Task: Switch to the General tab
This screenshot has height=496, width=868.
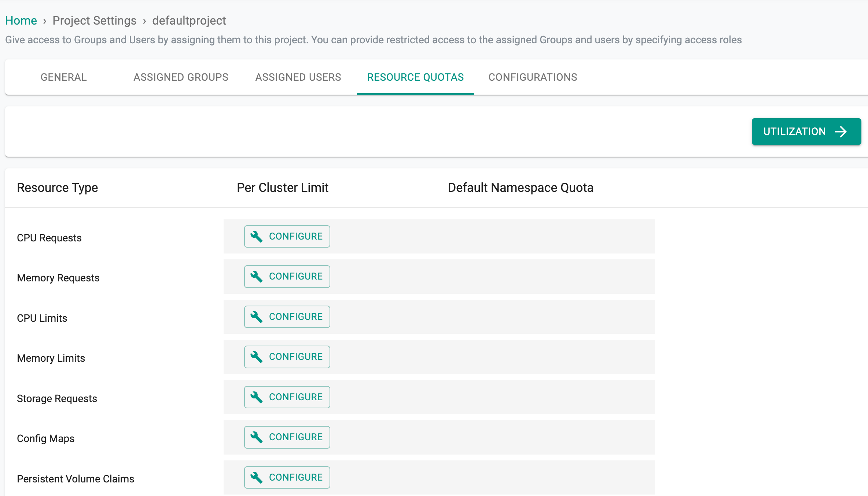Action: [x=64, y=77]
